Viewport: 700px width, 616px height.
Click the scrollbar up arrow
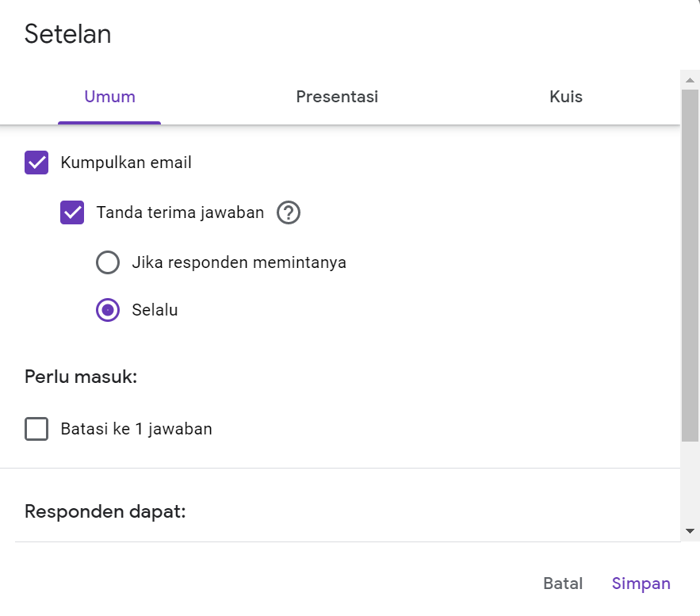tap(689, 78)
